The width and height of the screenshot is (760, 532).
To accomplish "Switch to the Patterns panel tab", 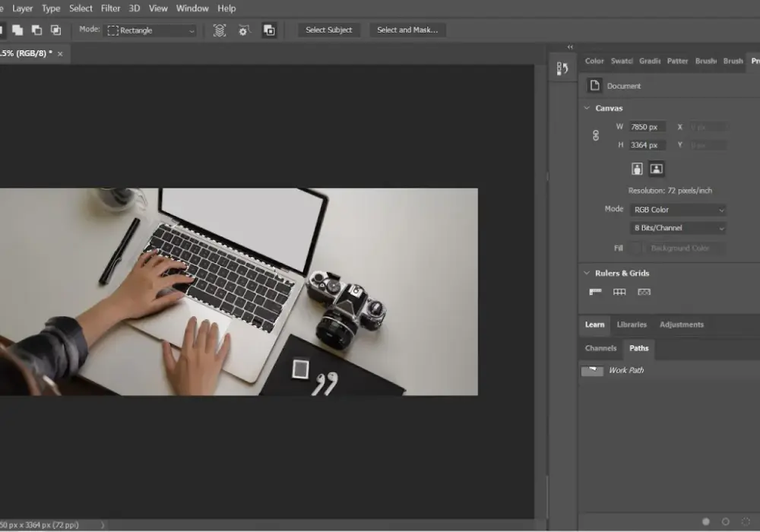I will [x=678, y=61].
